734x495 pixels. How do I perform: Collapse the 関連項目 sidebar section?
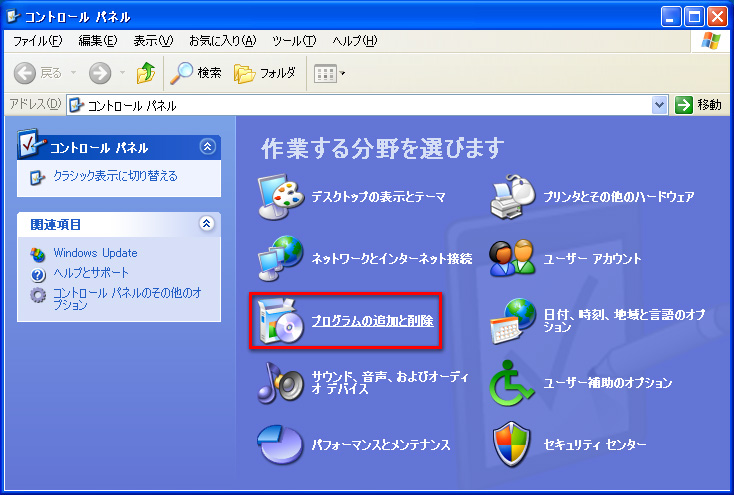pos(207,224)
